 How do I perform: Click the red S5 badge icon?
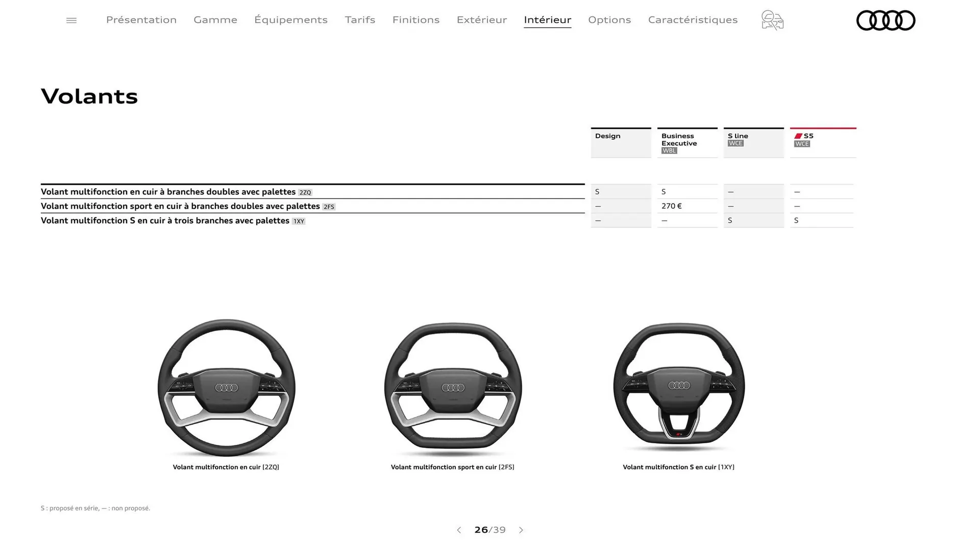tap(799, 135)
